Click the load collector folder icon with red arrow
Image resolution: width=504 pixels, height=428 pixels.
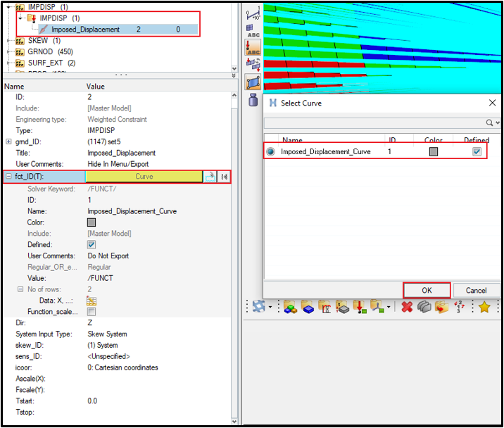(360, 306)
